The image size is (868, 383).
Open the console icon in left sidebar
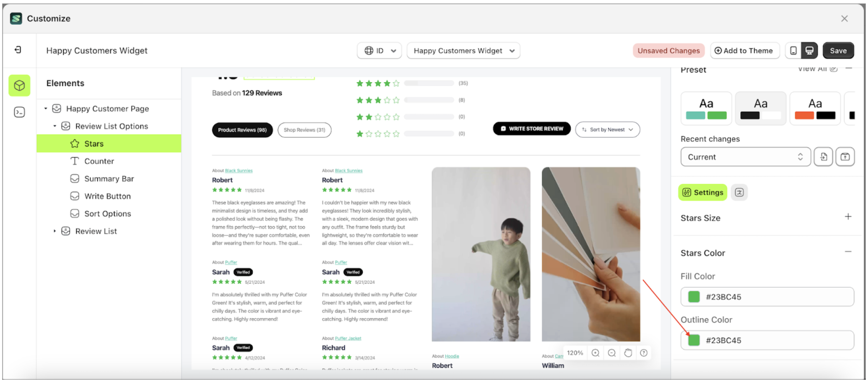[19, 112]
